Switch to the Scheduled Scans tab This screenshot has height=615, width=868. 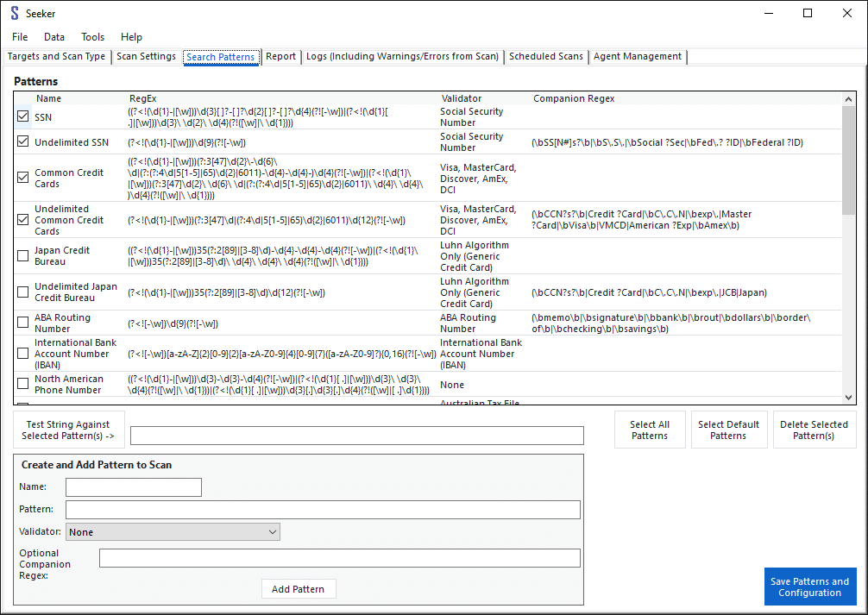pyautogui.click(x=546, y=56)
